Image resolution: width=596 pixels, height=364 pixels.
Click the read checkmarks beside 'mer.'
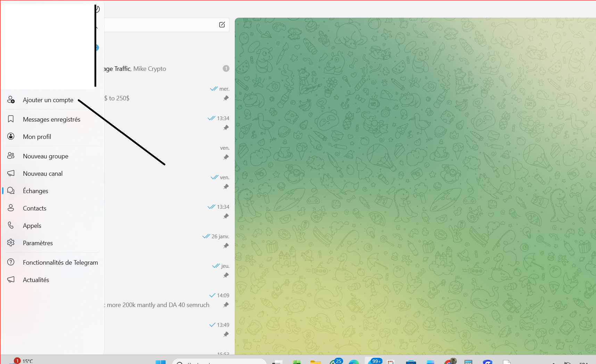tap(214, 89)
